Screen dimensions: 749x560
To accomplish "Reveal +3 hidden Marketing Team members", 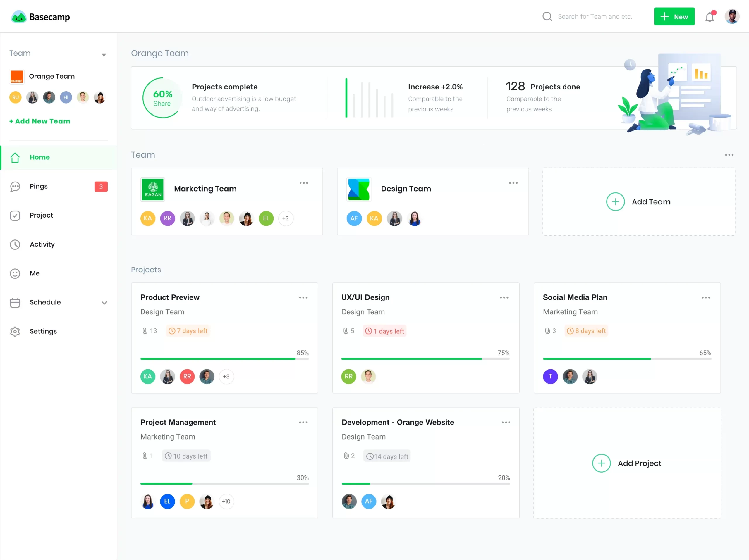I will (286, 218).
